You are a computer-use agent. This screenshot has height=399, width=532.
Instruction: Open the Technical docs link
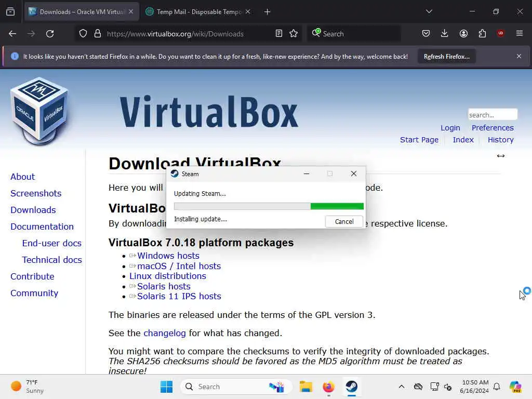(x=52, y=260)
